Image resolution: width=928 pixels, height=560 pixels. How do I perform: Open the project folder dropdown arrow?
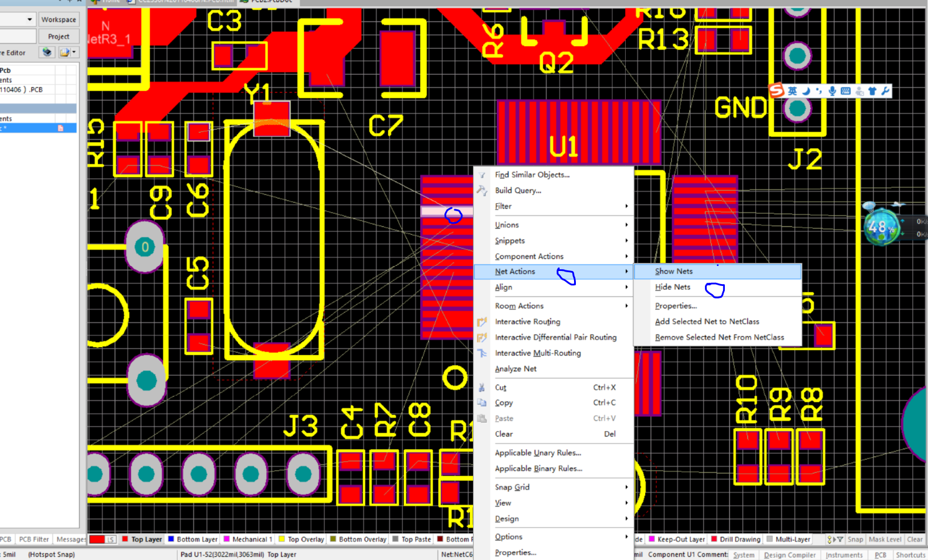pos(74,52)
